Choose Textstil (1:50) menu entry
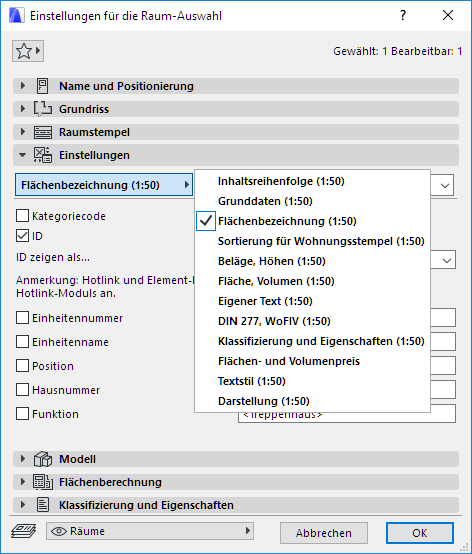472x554 pixels. [x=312, y=381]
